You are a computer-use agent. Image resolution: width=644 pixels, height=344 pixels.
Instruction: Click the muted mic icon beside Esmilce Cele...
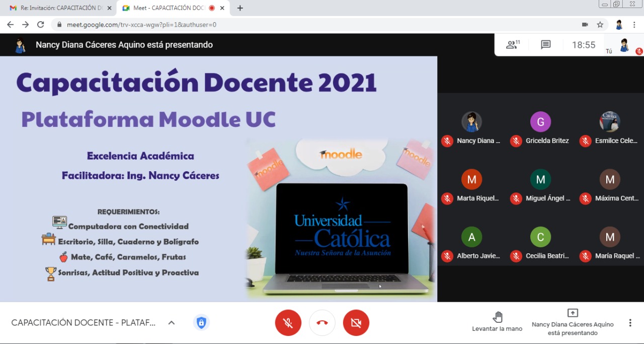tap(585, 141)
